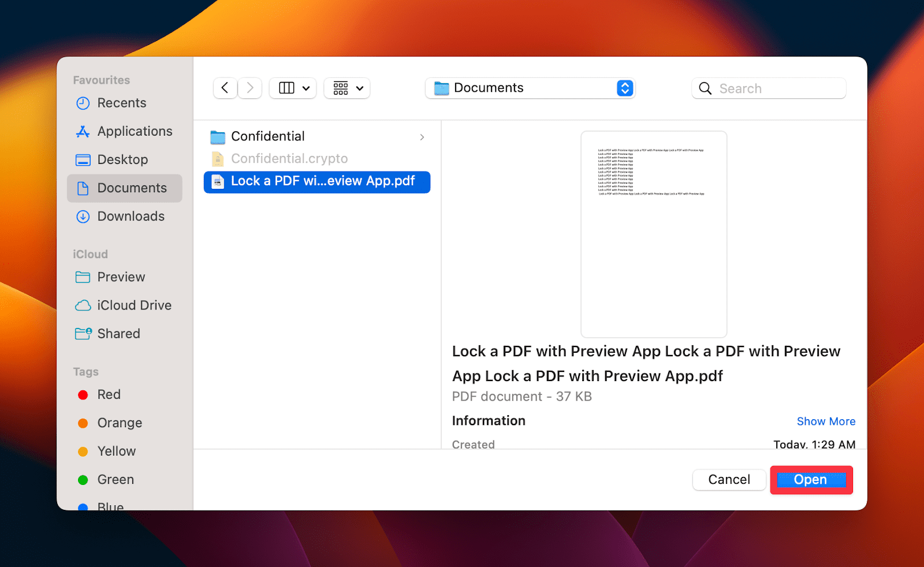
Task: Select Lock a PDF wi...eview App.pdf
Action: click(317, 182)
